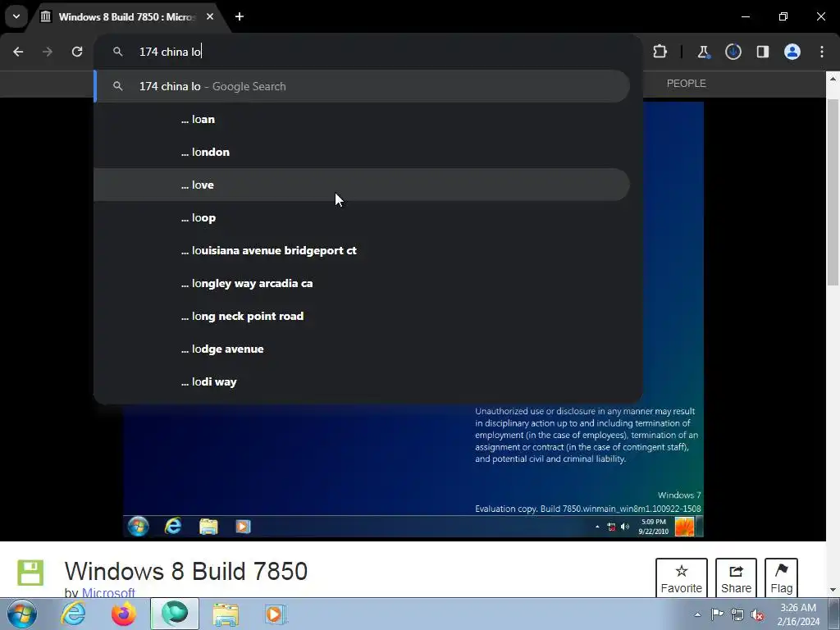
Task: Select the Windows 8 Build 7850 tab
Action: (x=127, y=16)
